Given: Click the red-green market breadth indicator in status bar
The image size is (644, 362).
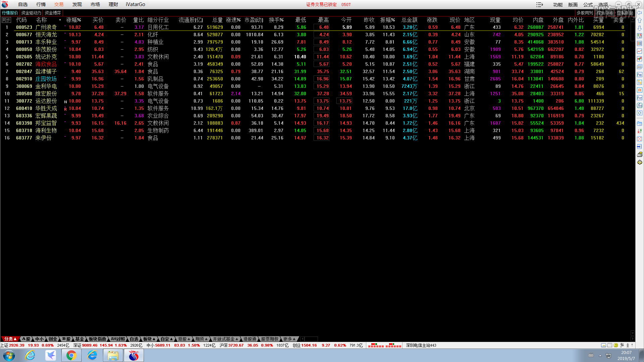Looking at the screenshot, I should [385, 345].
